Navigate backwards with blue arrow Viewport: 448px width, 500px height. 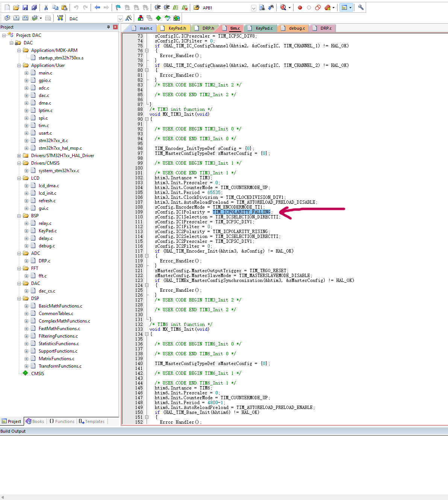coord(97,8)
